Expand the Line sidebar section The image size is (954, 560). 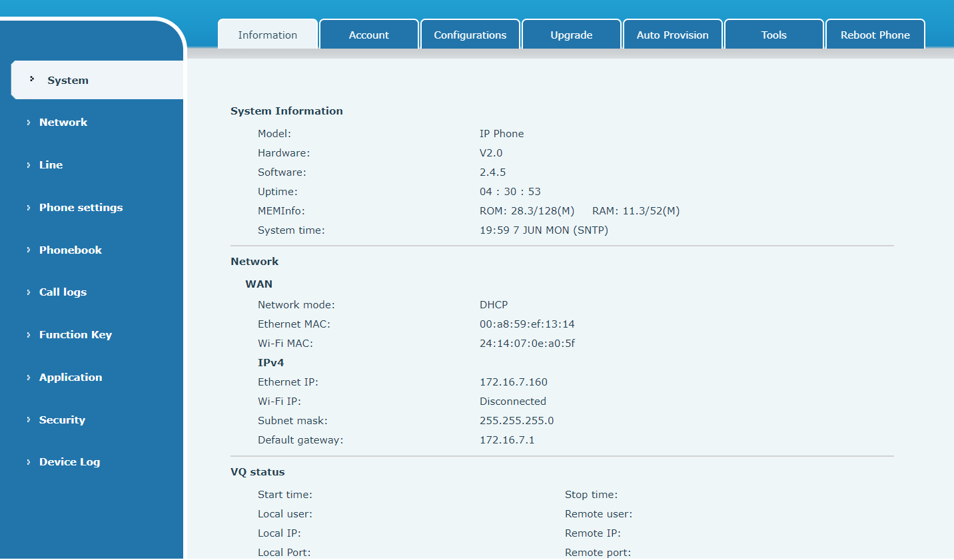pos(51,164)
